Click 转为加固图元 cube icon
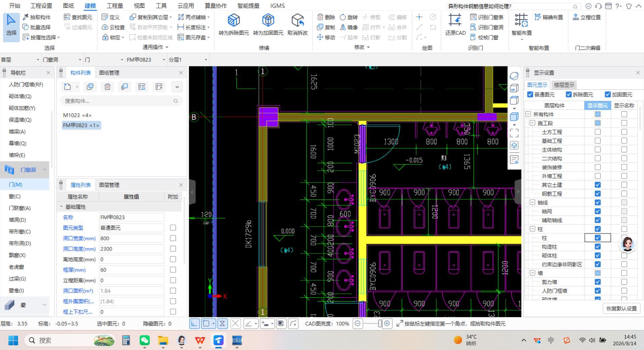The image size is (644, 350). tap(268, 20)
